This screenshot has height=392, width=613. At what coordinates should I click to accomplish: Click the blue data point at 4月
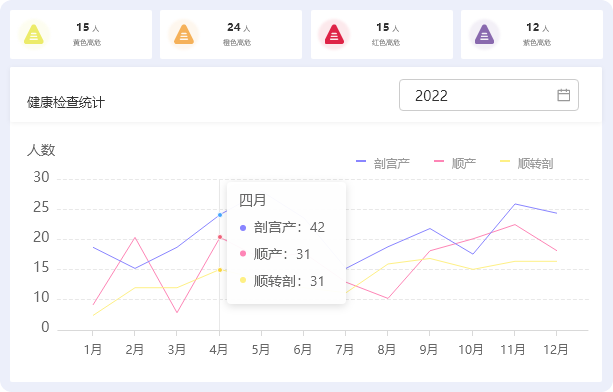pyautogui.click(x=220, y=215)
